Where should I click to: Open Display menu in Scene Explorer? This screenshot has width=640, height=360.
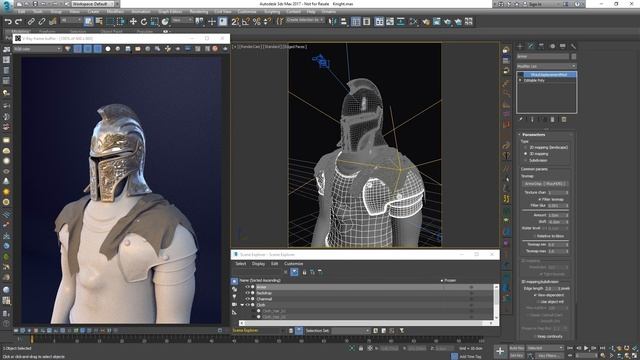(258, 264)
